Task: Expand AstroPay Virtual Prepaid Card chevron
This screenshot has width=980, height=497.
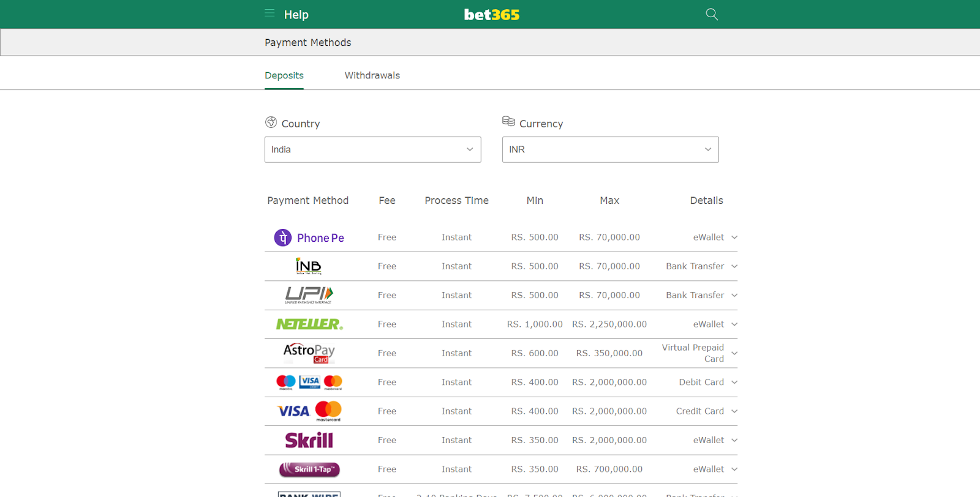Action: [x=734, y=353]
